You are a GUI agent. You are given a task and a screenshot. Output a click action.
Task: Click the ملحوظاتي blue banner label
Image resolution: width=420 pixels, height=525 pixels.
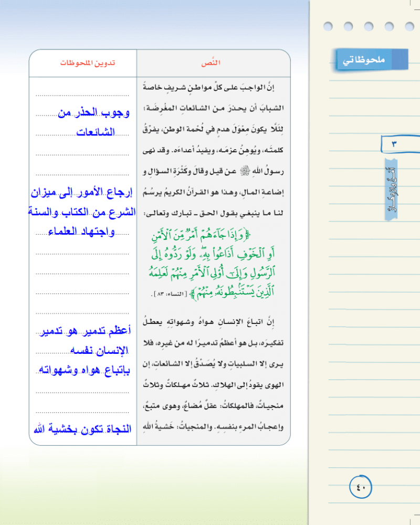tap(371, 60)
